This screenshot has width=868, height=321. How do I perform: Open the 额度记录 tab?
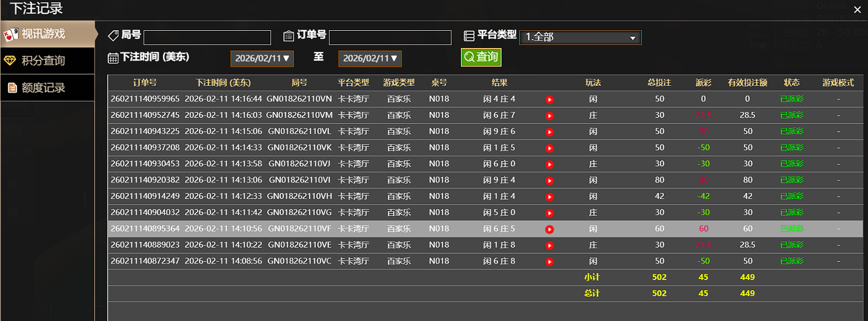click(x=47, y=88)
